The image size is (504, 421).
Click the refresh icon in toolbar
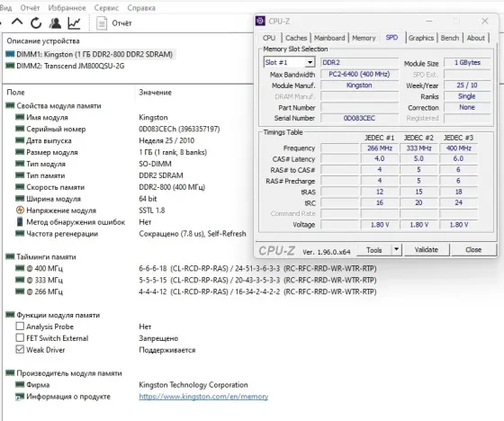(36, 22)
